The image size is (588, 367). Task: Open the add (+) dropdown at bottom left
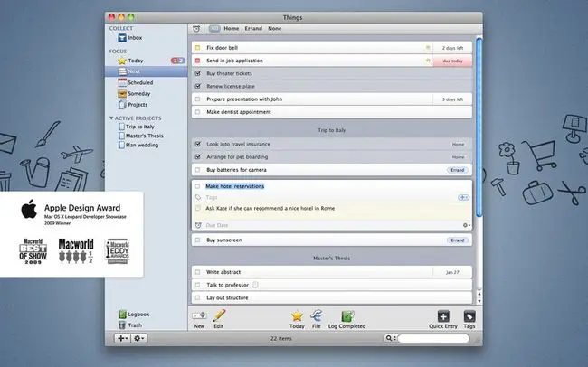pyautogui.click(x=122, y=338)
